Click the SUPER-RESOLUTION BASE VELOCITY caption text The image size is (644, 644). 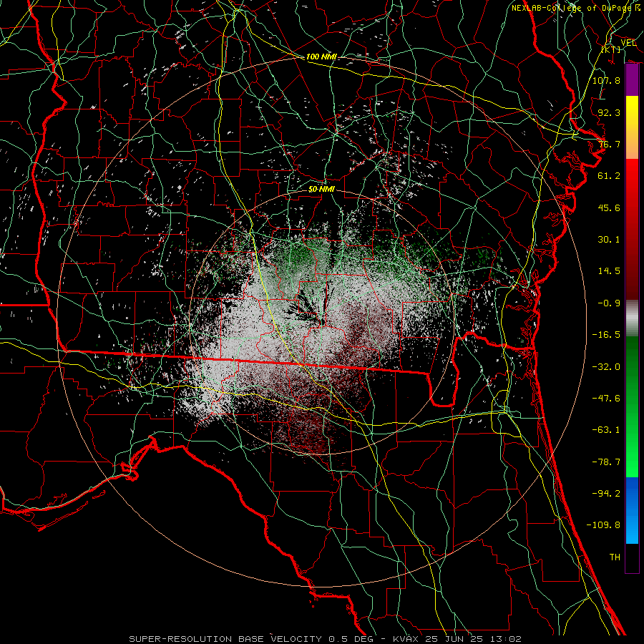tap(225, 639)
